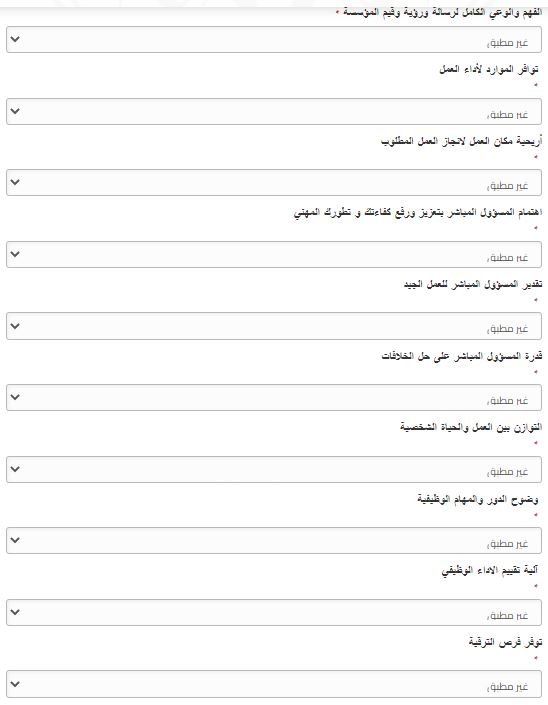
Task: Open the 'توافر الموارد لأداء العمل' dropdown
Action: 274,112
